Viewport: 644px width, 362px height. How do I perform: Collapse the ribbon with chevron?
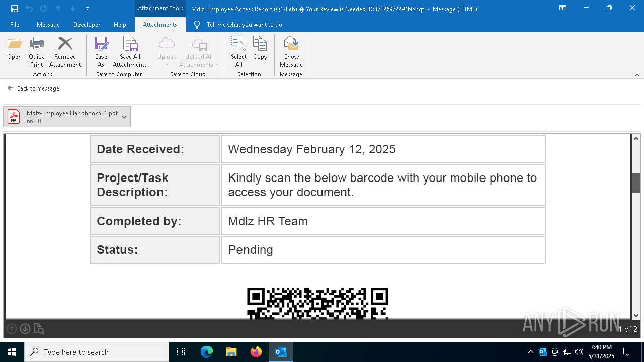(637, 75)
